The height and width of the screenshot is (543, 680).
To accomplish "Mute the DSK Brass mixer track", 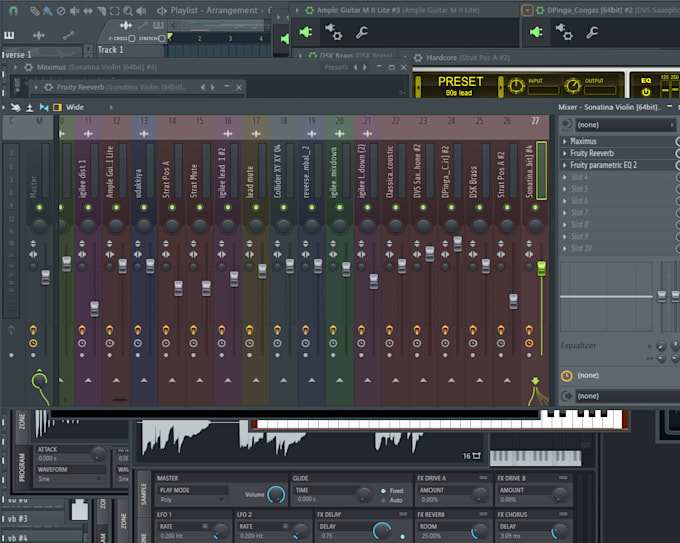I will (479, 207).
